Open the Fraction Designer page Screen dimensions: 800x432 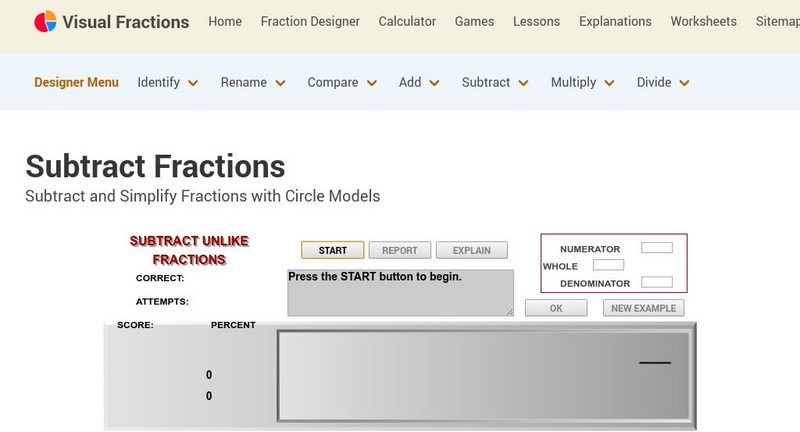coord(310,21)
